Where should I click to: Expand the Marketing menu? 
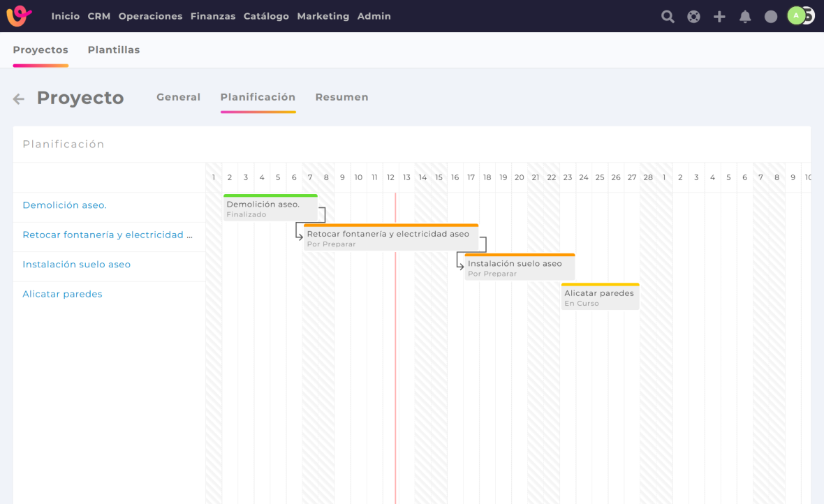coord(323,16)
